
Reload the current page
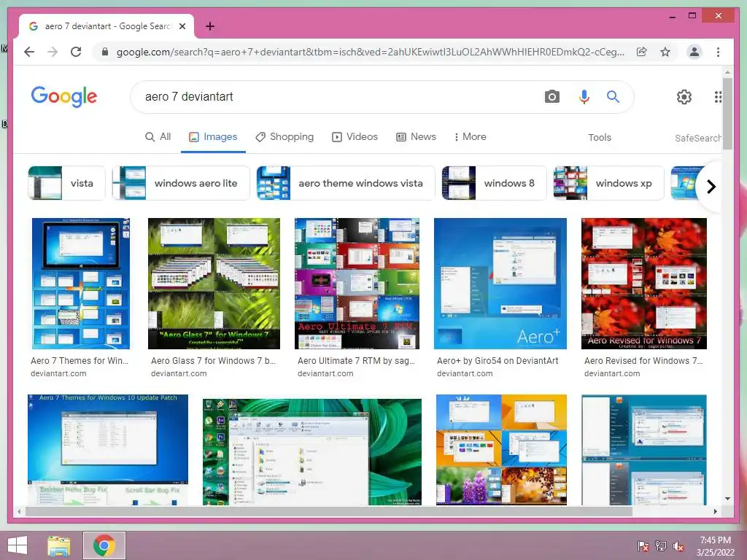point(76,52)
